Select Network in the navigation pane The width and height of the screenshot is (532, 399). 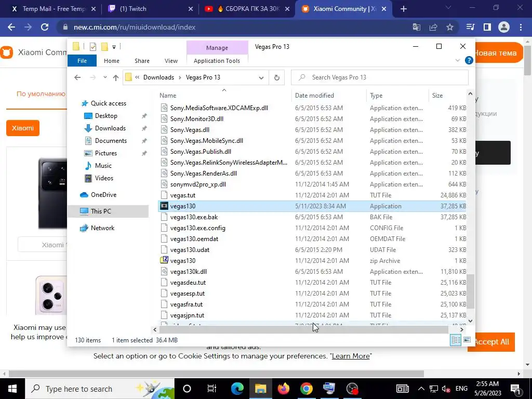[x=102, y=228]
